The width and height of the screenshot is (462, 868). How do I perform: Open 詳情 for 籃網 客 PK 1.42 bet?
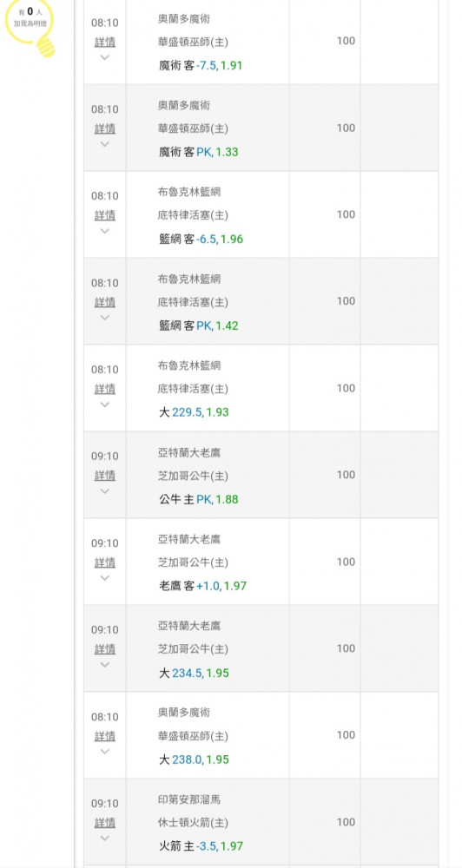pyautogui.click(x=105, y=302)
